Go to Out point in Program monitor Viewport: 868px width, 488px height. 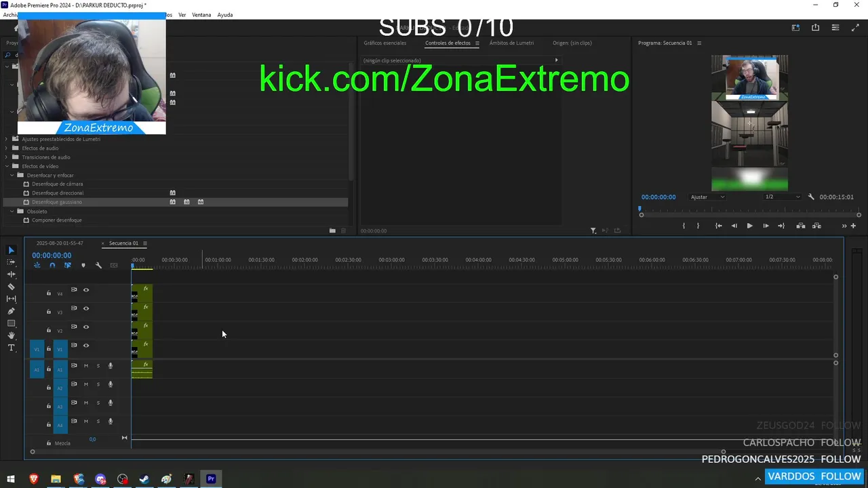click(x=781, y=226)
